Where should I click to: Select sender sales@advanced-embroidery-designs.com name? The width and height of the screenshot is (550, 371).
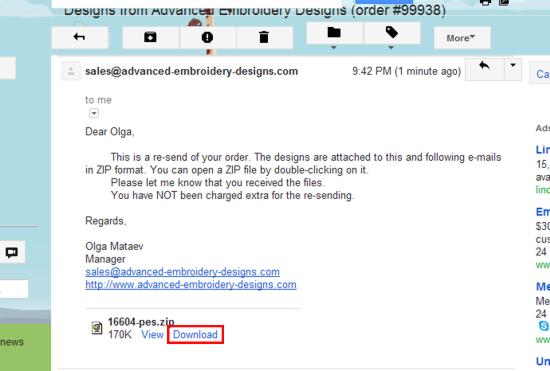192,71
